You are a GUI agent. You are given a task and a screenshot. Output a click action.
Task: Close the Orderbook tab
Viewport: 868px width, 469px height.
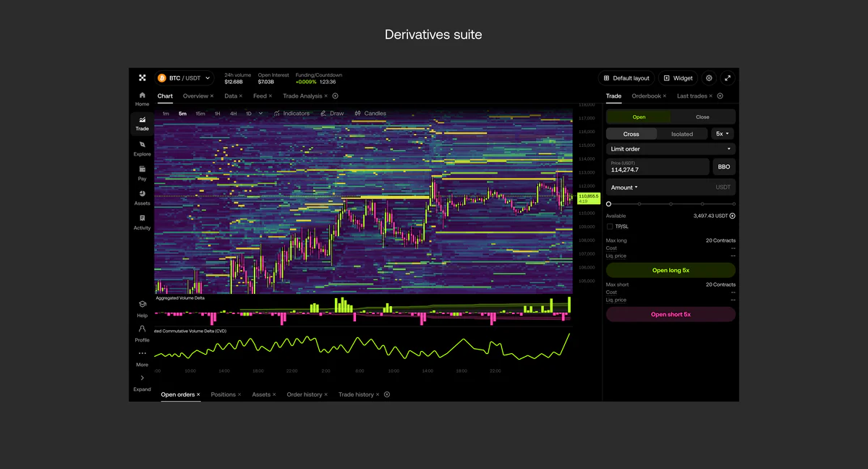click(665, 96)
